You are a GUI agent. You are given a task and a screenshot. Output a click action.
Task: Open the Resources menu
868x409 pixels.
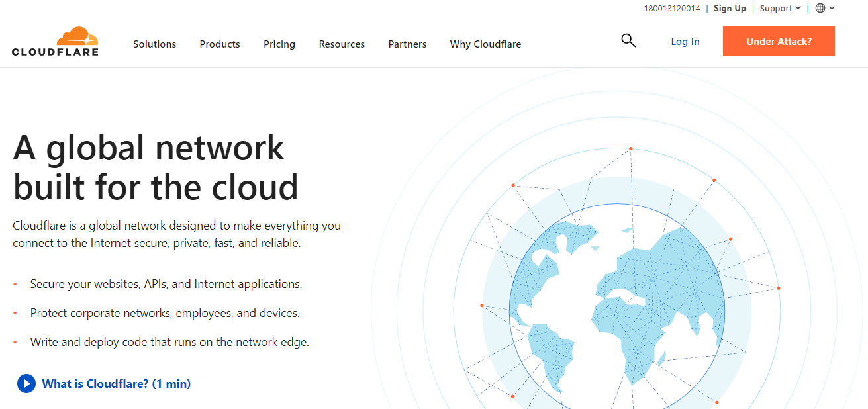pos(342,44)
